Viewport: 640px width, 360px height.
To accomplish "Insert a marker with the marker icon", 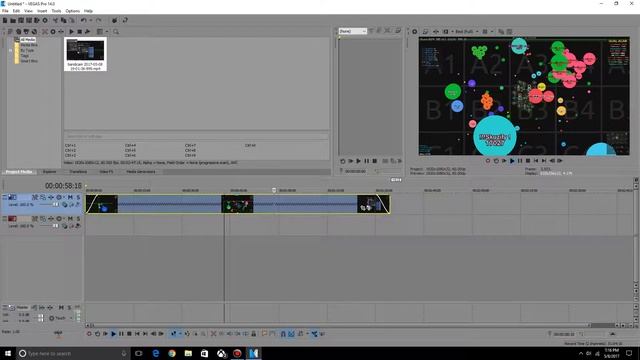I will pyautogui.click(x=264, y=334).
